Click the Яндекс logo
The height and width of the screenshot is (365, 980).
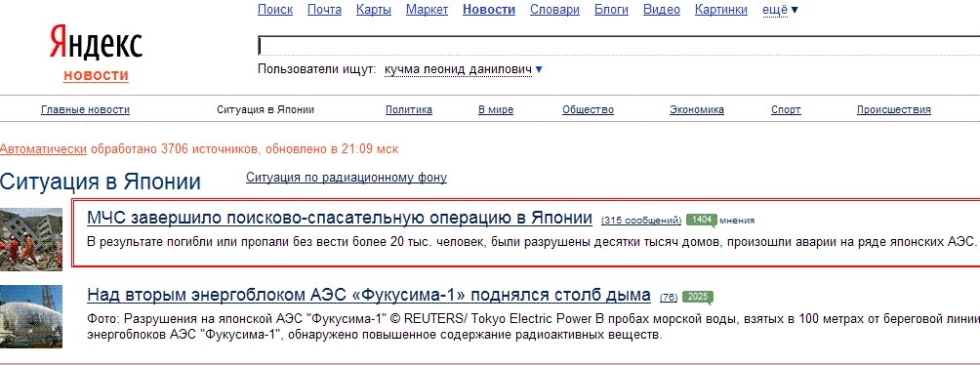pyautogui.click(x=96, y=43)
